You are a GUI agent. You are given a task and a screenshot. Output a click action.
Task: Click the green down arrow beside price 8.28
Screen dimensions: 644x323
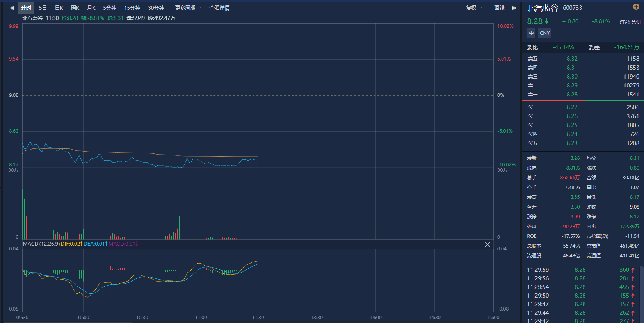[x=547, y=21]
